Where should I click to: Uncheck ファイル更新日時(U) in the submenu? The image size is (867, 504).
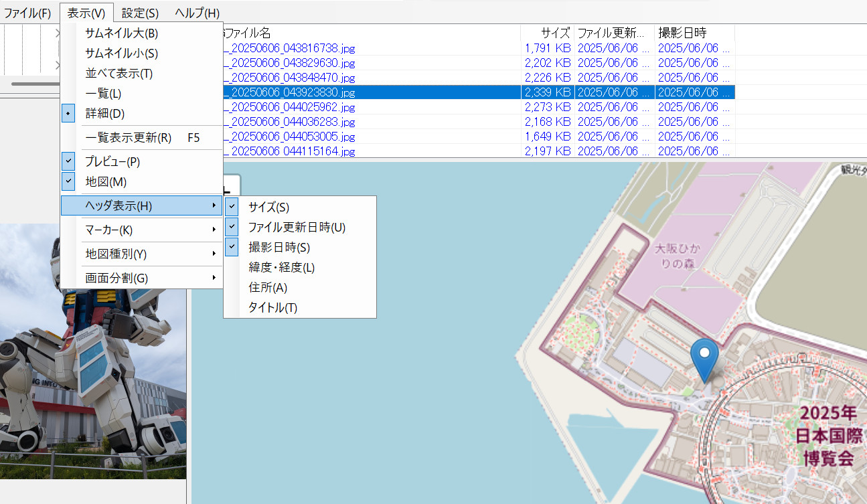coord(297,227)
